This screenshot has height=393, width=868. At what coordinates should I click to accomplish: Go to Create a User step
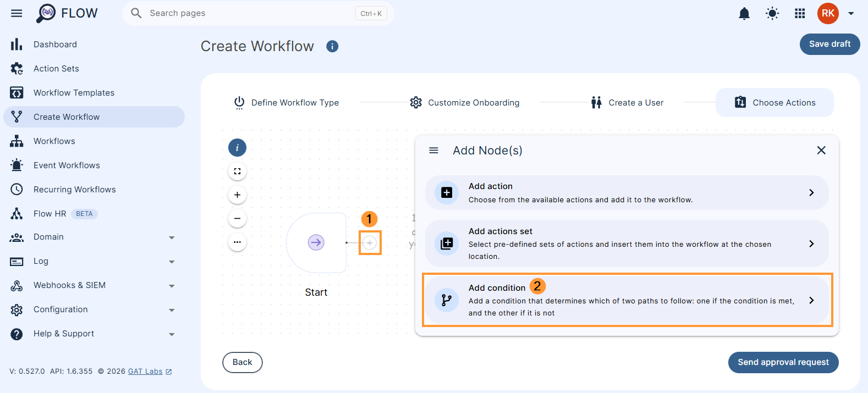click(x=627, y=102)
